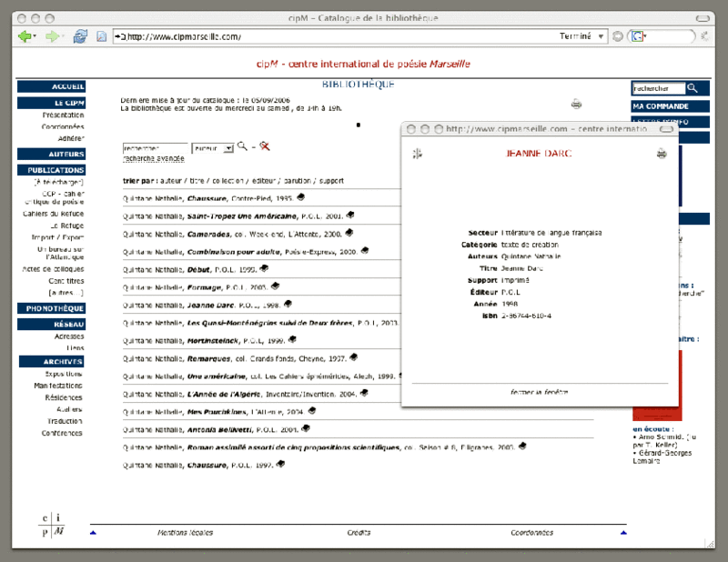Sort the list by 'auteur'
728x562 pixels.
[x=171, y=181]
